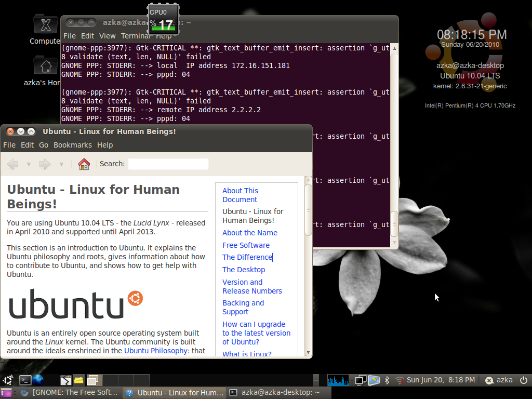
Task: Open the terminal window's Edit menu
Action: 87,36
